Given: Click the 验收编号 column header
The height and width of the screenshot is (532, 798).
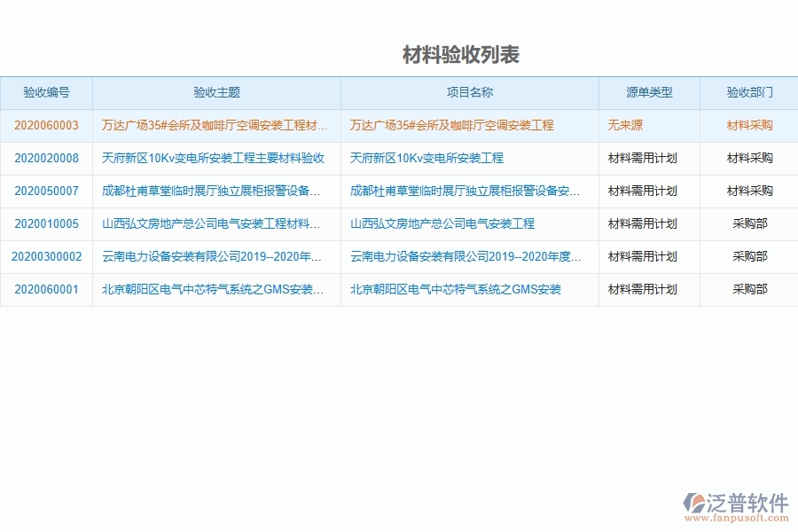Looking at the screenshot, I should click(44, 92).
